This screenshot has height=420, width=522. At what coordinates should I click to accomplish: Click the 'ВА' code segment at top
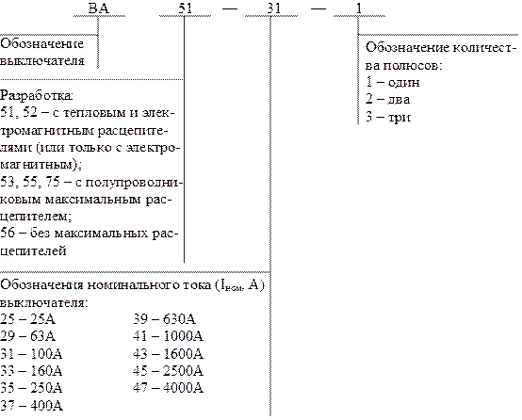point(99,8)
